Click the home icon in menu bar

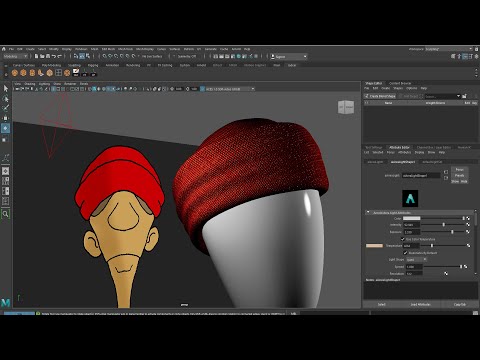tap(4, 49)
